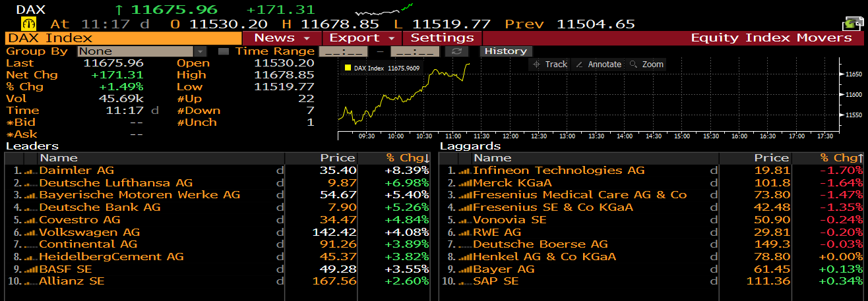Viewport: 868px width, 301px height.
Task: Click the bar icon beside Deutsche Bank AG
Action: coord(31,207)
